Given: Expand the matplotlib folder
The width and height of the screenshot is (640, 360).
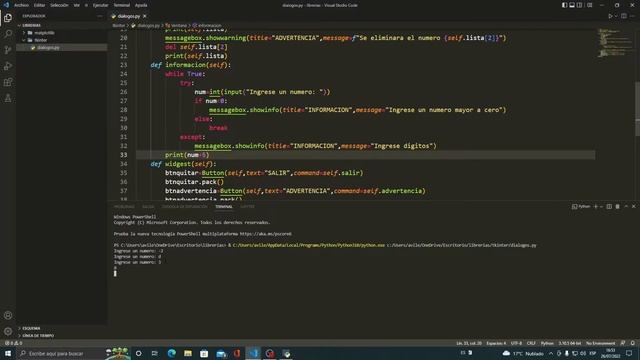Looking at the screenshot, I should pyautogui.click(x=61, y=33).
